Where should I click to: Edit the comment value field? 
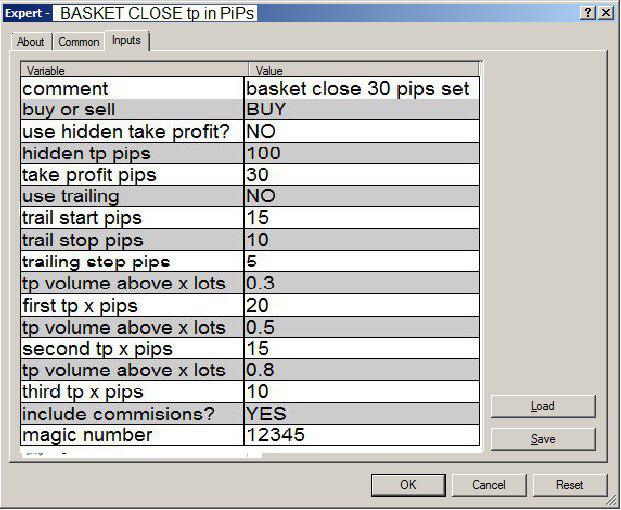360,88
